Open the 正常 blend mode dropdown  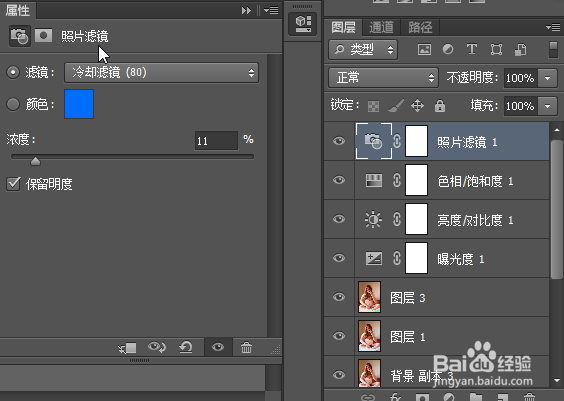383,78
